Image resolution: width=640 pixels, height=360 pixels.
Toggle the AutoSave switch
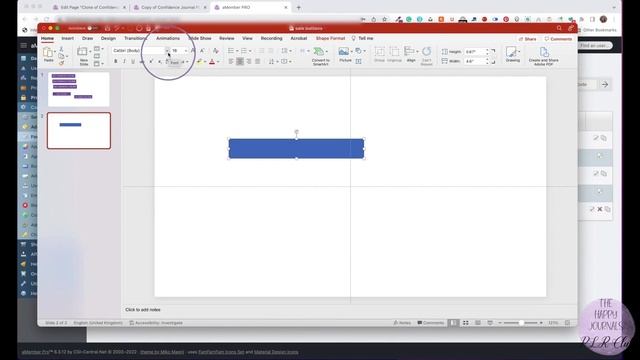pos(92,28)
